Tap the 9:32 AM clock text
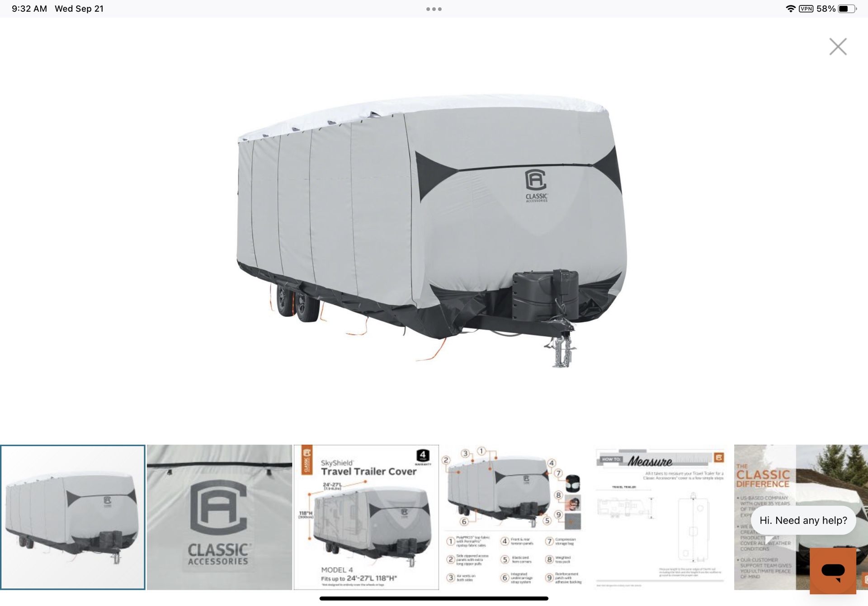 point(29,9)
